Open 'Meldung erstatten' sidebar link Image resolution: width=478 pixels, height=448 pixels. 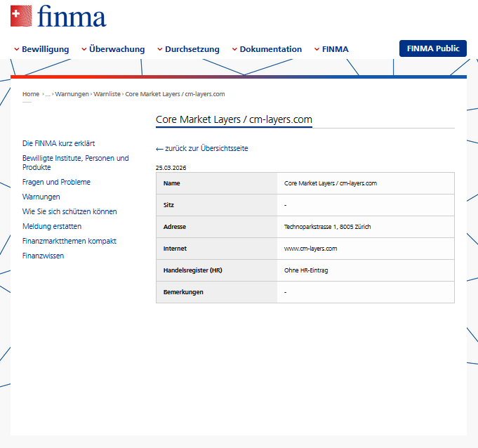(x=52, y=226)
